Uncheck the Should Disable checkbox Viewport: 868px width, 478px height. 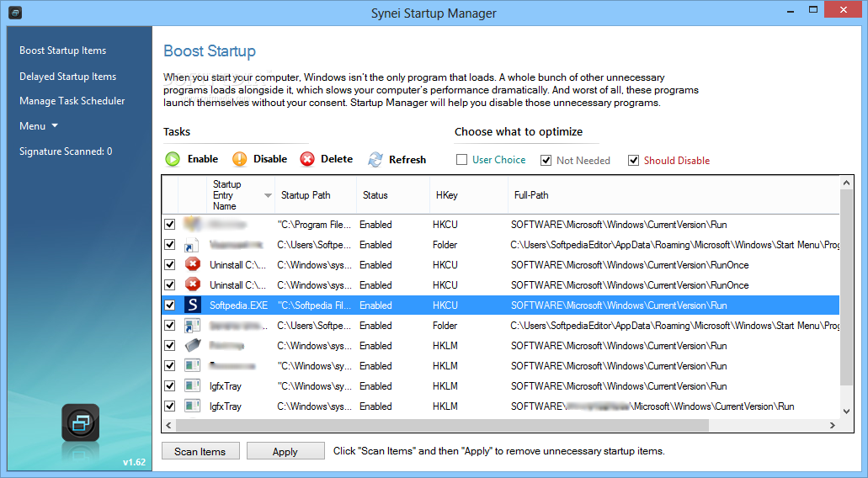(633, 161)
